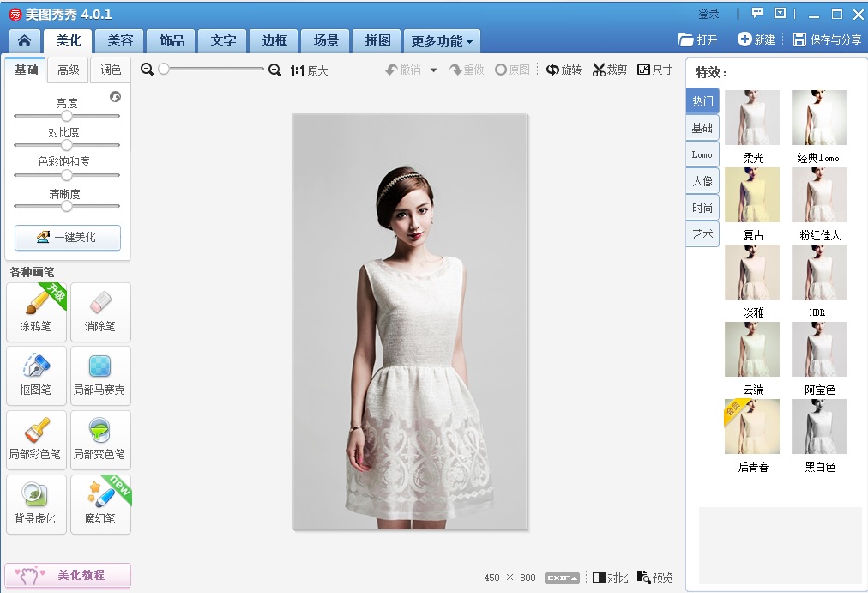Click the zoom-in magnifier icon
The image size is (868, 593).
274,70
